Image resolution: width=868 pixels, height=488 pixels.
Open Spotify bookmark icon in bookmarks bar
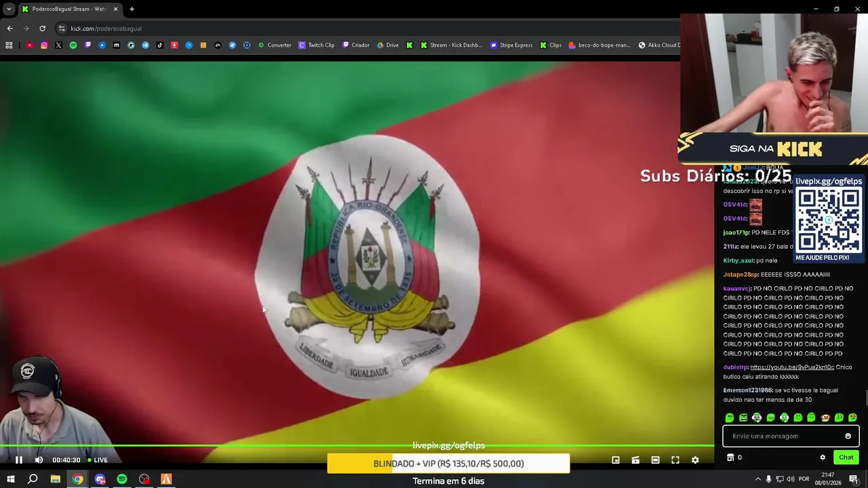coord(73,45)
